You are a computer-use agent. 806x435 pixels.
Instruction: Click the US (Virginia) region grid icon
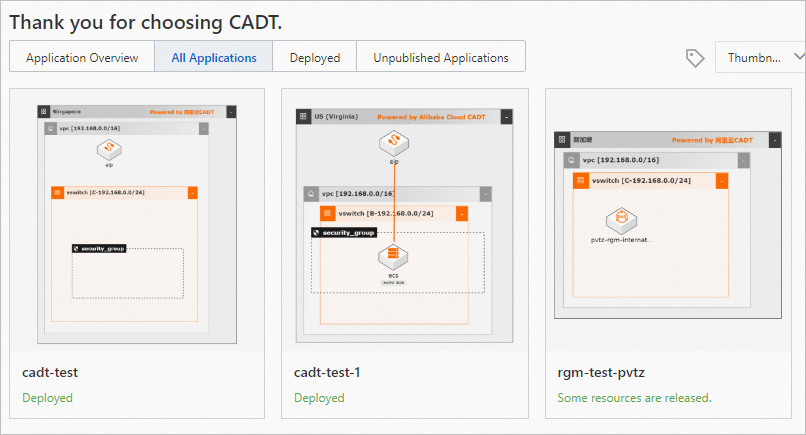(303, 117)
